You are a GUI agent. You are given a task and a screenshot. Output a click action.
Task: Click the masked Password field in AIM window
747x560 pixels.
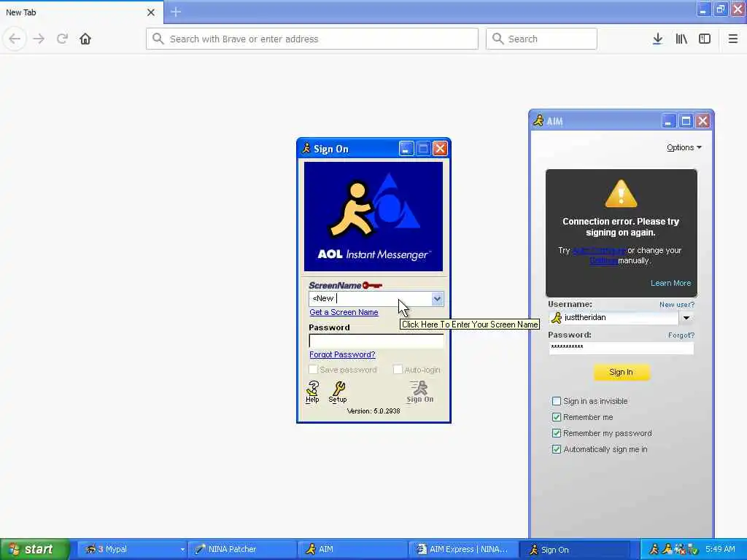(x=622, y=348)
